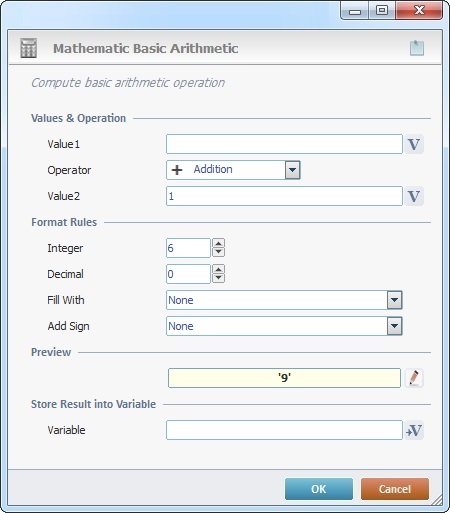
Task: Increase the Decimal value with up arrow
Action: pos(218,269)
